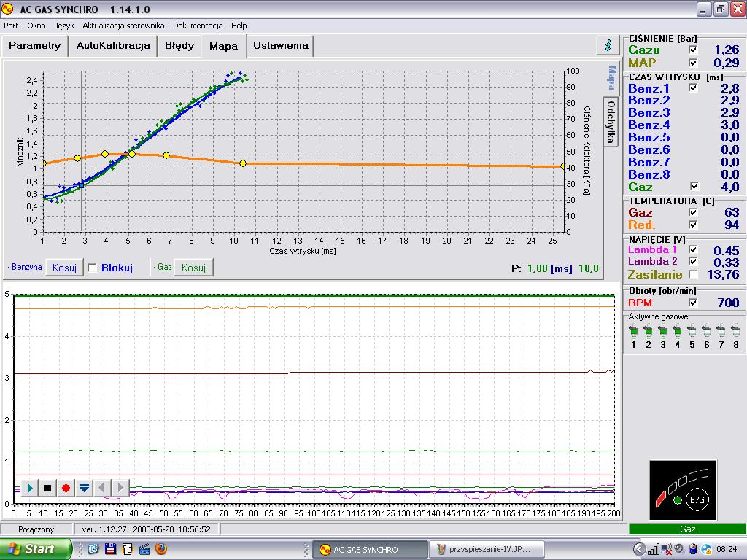
Task: Switch to the AutoKalibracja tab
Action: [113, 45]
